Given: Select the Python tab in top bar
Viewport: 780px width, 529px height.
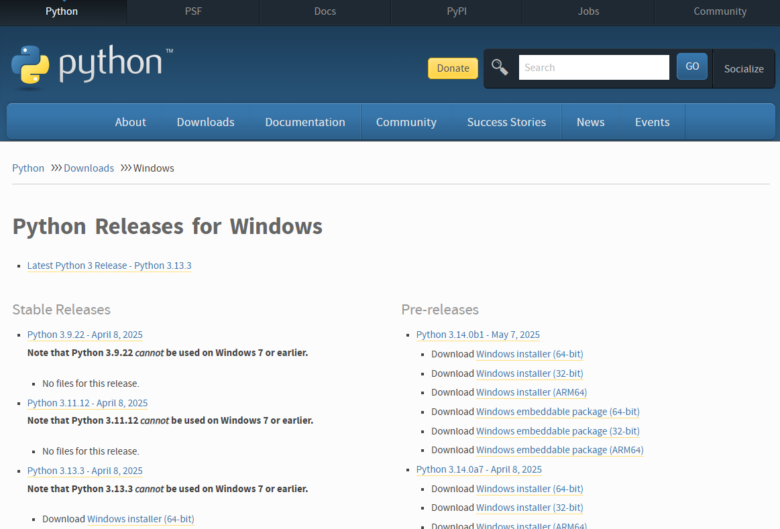Looking at the screenshot, I should [62, 11].
